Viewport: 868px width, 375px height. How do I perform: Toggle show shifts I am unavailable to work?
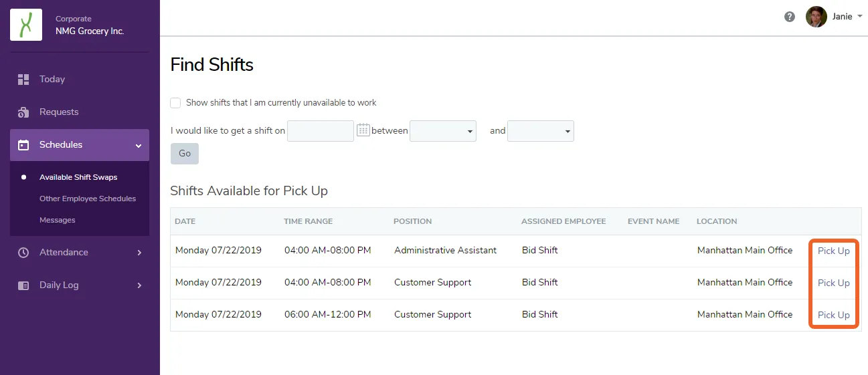pyautogui.click(x=175, y=103)
